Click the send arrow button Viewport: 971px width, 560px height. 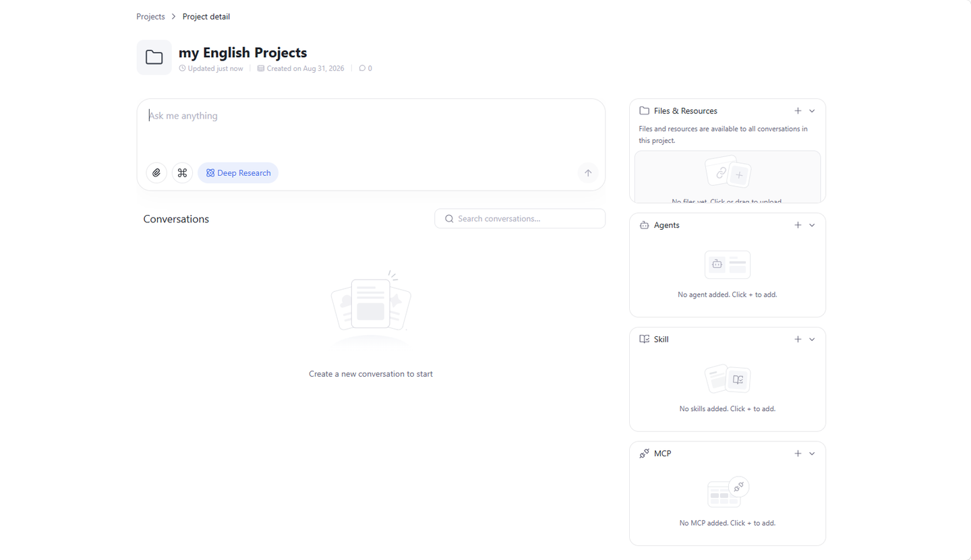pos(588,173)
